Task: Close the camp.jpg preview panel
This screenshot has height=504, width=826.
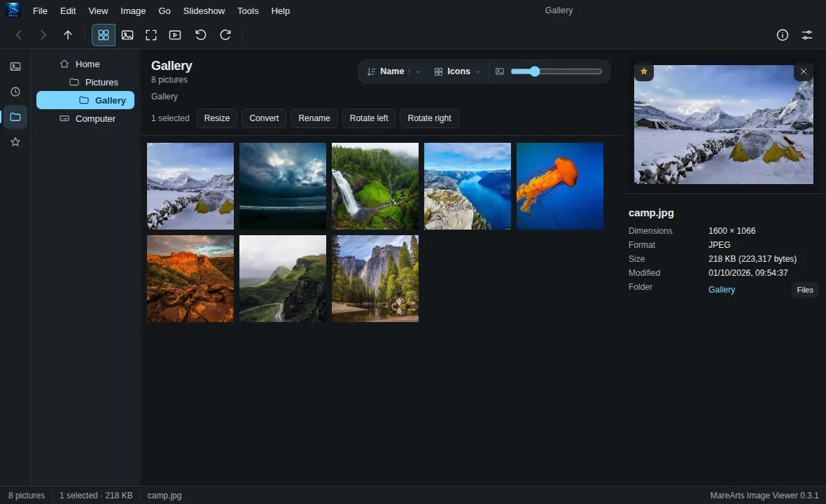Action: 804,71
